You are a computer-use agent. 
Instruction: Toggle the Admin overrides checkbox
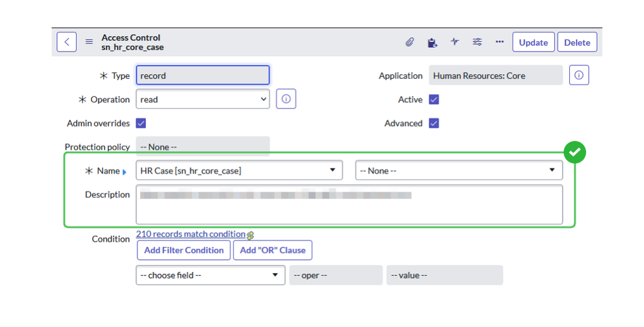141,123
